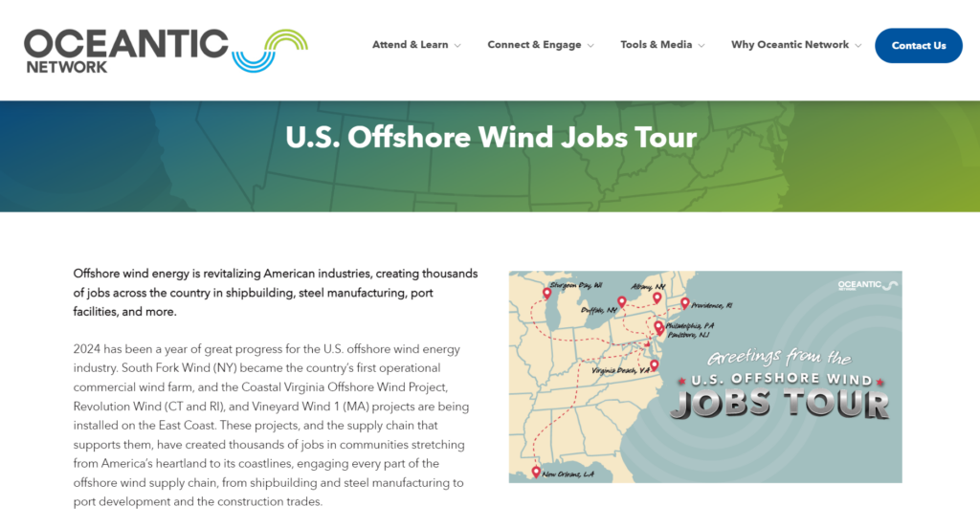The width and height of the screenshot is (980, 529).
Task: Click the Oceantic Network logo
Action: (166, 51)
